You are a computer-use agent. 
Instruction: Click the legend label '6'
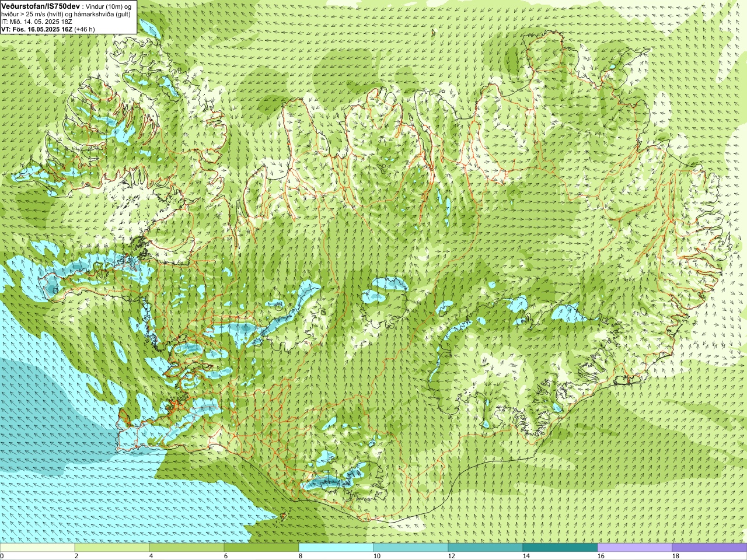coord(226,556)
